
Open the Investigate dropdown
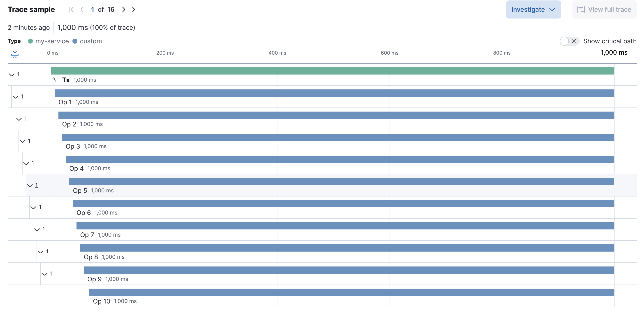(552, 9)
